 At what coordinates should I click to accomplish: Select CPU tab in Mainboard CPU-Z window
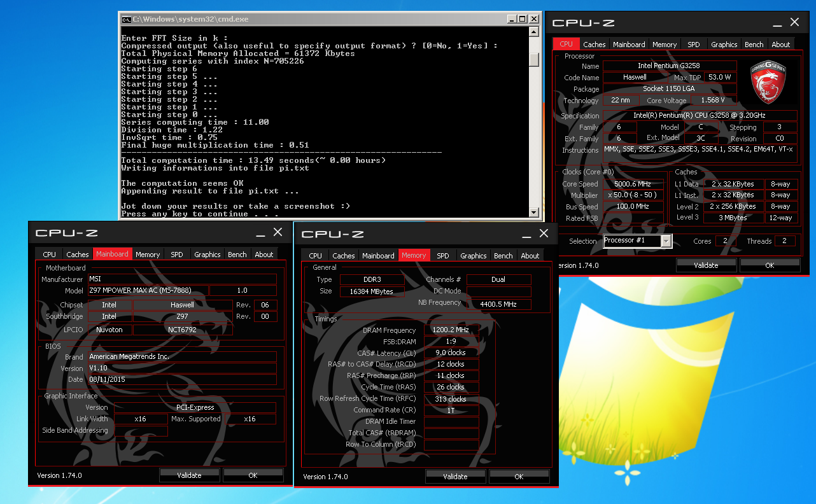pos(49,255)
